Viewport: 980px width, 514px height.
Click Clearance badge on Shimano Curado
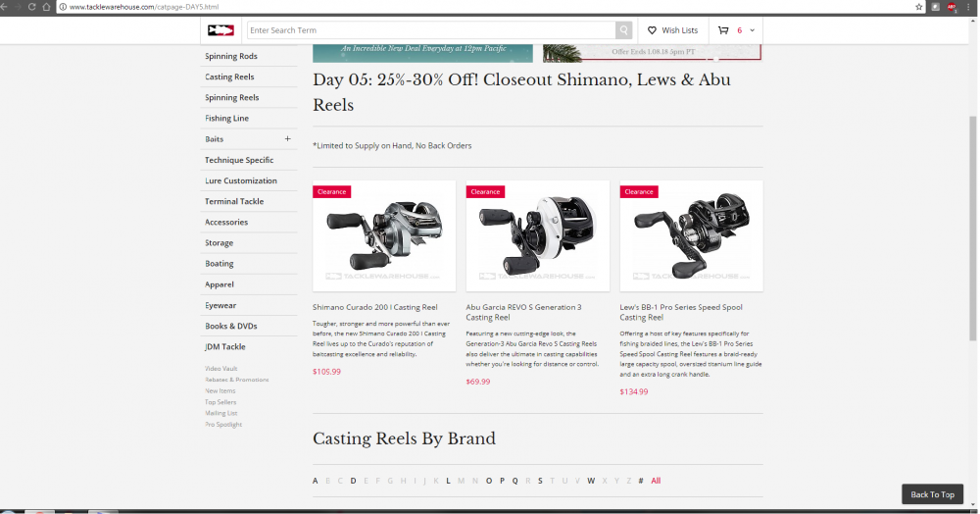[x=332, y=192]
